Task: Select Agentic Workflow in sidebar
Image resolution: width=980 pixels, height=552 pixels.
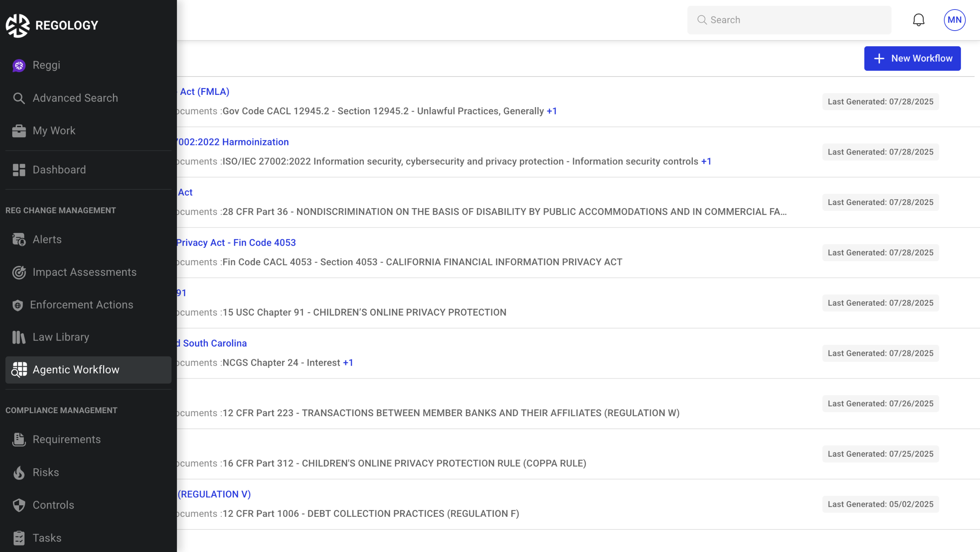Action: coord(76,370)
